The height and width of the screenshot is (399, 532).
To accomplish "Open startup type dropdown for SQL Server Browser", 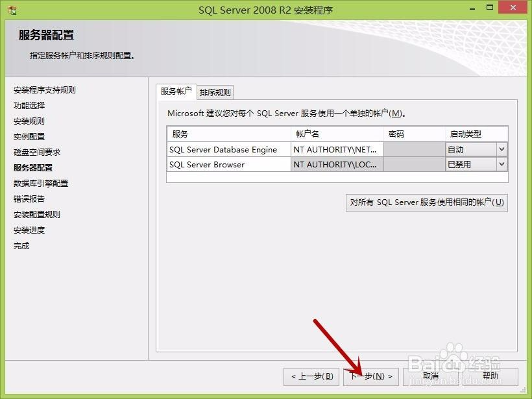I will (x=501, y=165).
